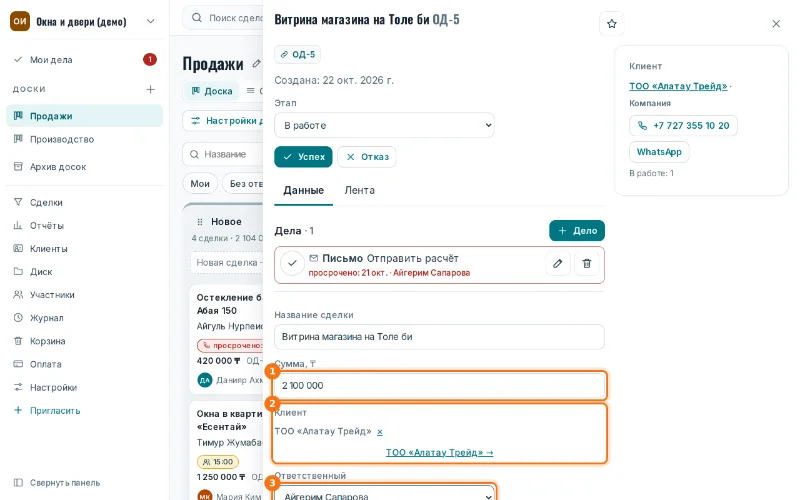Switch to the Данные tab

304,190
